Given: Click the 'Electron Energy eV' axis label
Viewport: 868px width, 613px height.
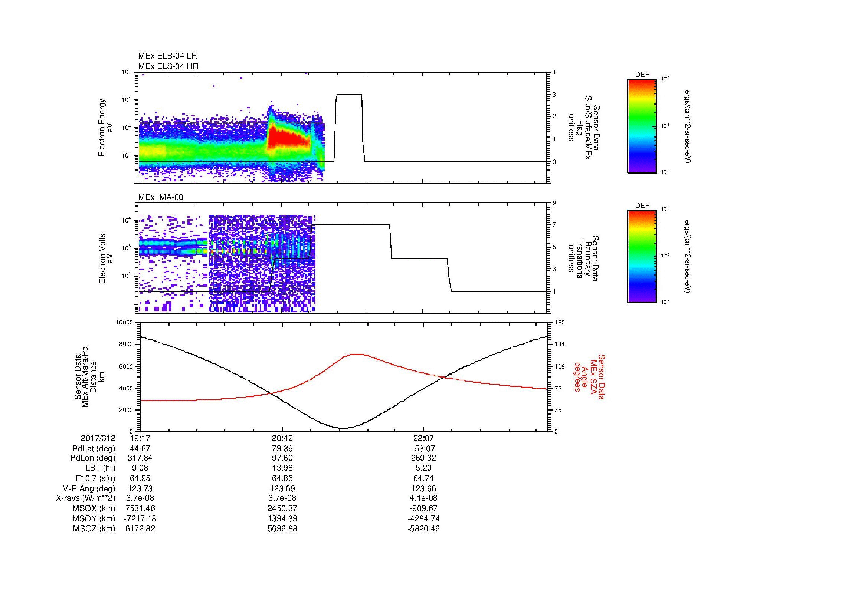Looking at the screenshot, I should (x=105, y=128).
